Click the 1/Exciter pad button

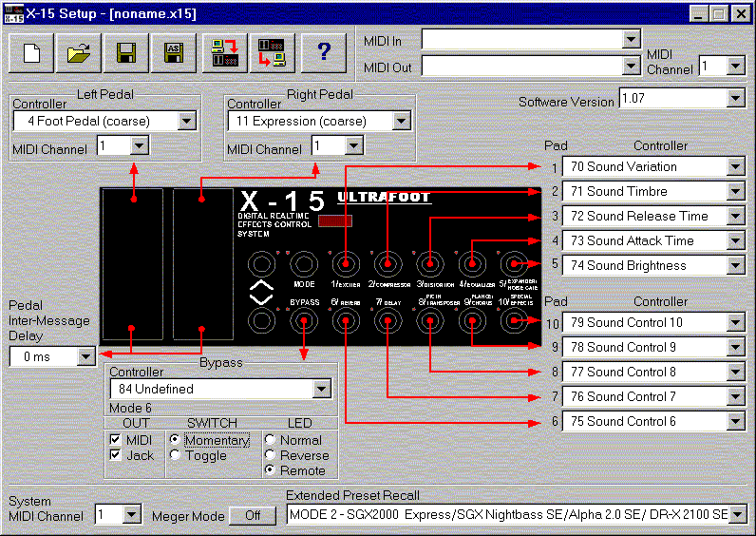pyautogui.click(x=345, y=264)
